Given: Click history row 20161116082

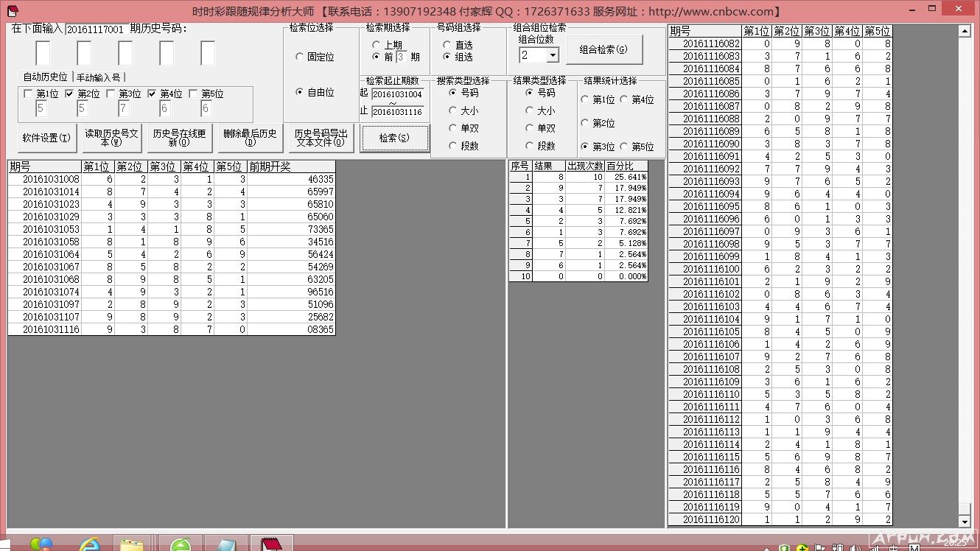Looking at the screenshot, I should tap(780, 43).
